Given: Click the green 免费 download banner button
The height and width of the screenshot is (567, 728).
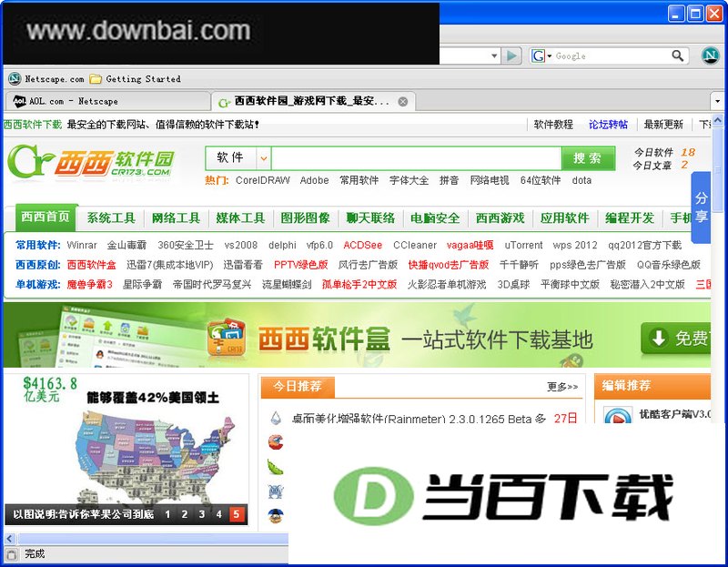Looking at the screenshot, I should (x=675, y=338).
